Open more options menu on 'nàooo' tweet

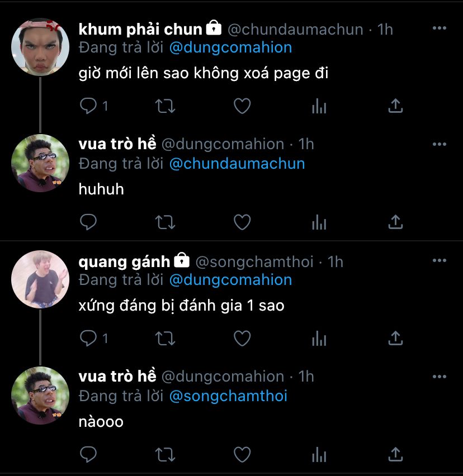[440, 377]
